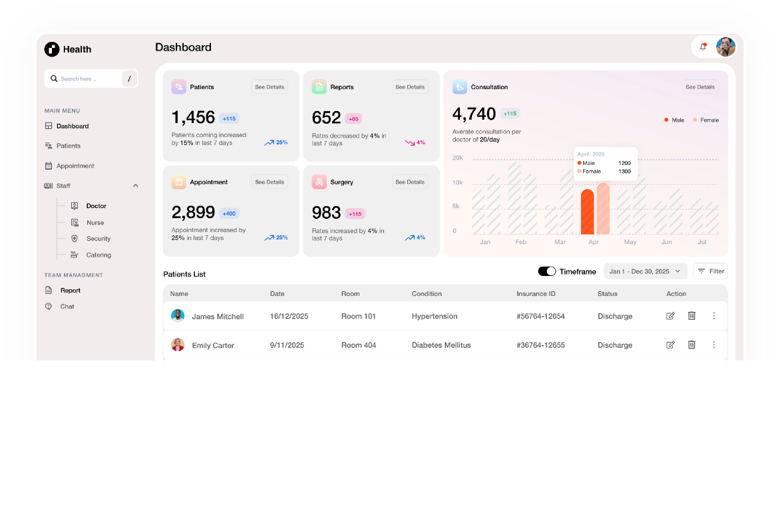The image size is (780, 532).
Task: Click the Appointment card icon
Action: tap(178, 182)
